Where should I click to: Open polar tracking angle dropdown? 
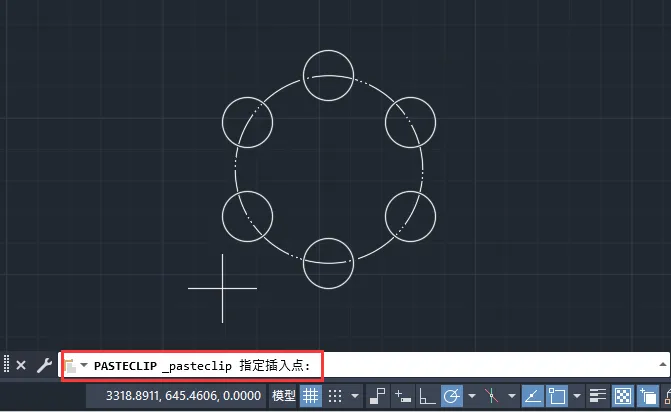(472, 396)
